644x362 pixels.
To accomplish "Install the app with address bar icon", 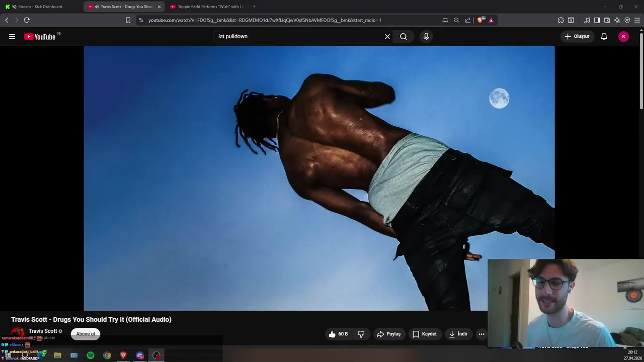I will pyautogui.click(x=445, y=20).
